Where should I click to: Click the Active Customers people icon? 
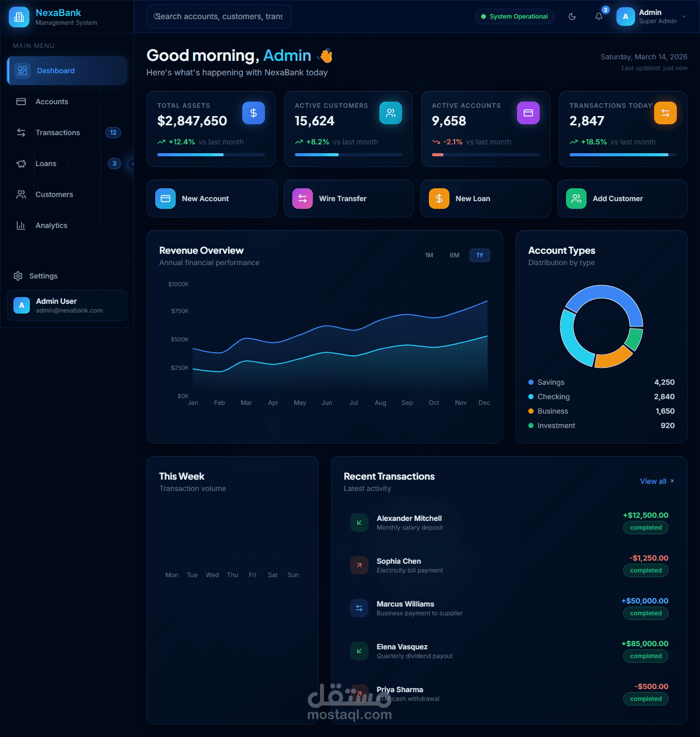[391, 113]
